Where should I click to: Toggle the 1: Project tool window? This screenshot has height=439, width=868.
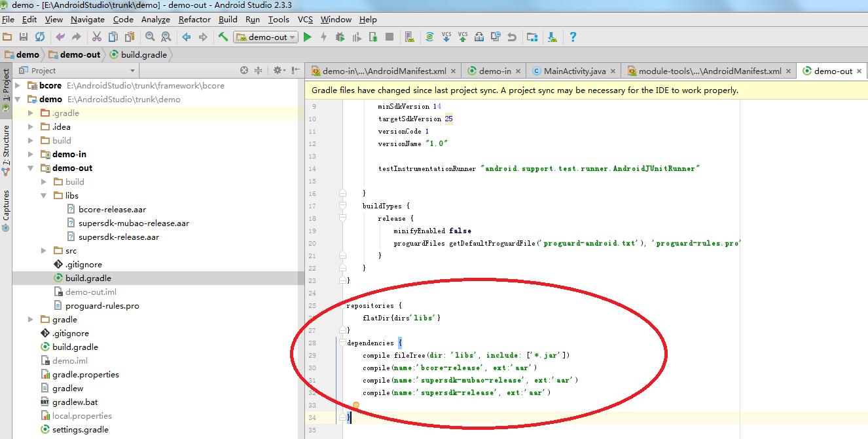point(6,90)
